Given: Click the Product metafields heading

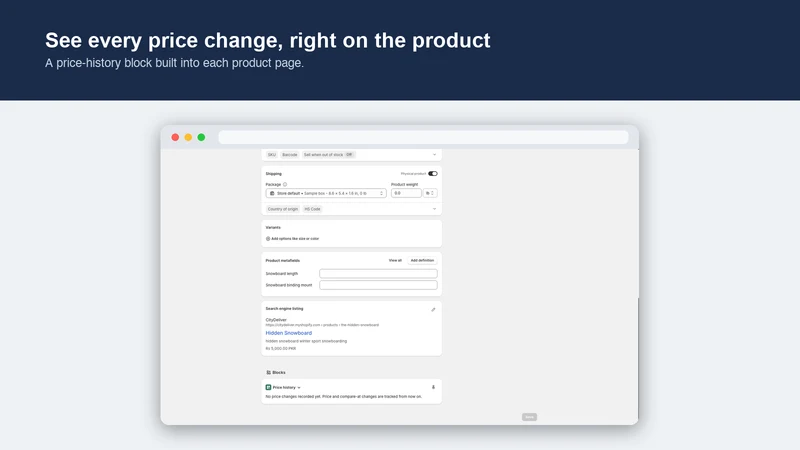Looking at the screenshot, I should click(x=283, y=261).
